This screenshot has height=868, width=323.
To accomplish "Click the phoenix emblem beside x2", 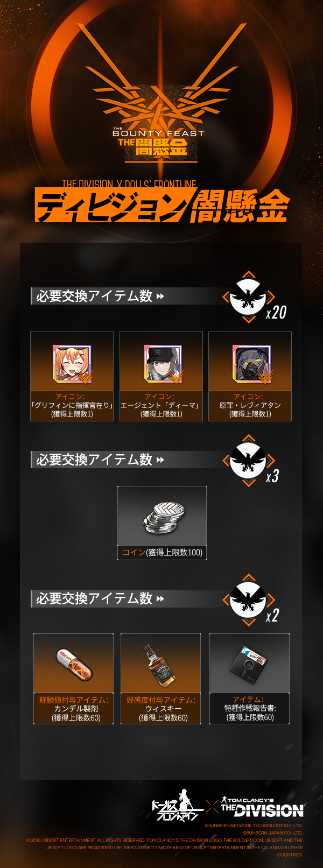I will 249,600.
